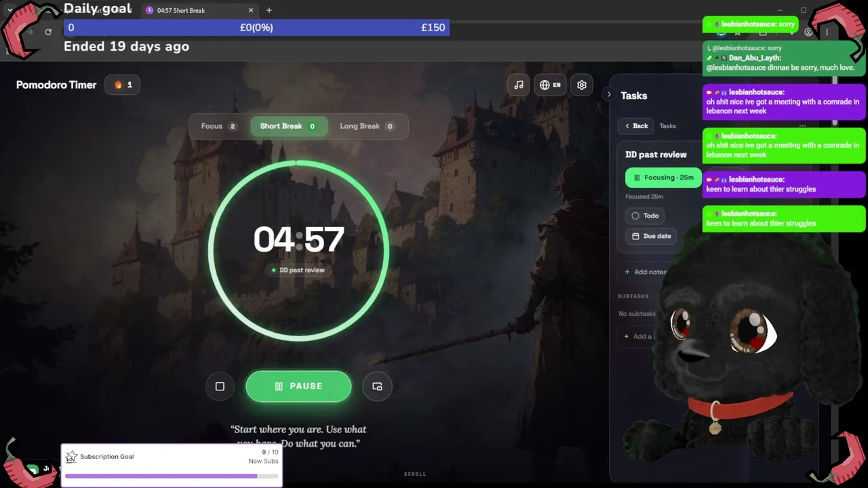
Task: Reload the page in the browser
Action: click(x=48, y=32)
